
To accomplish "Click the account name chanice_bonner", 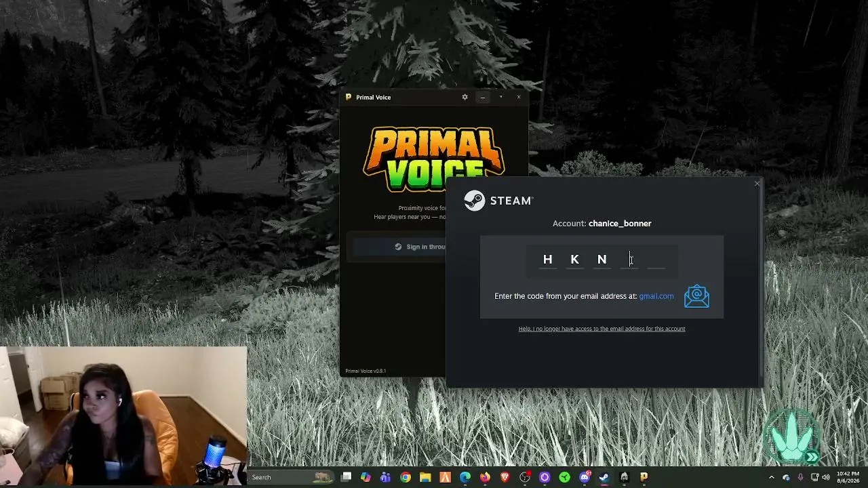I will 620,224.
